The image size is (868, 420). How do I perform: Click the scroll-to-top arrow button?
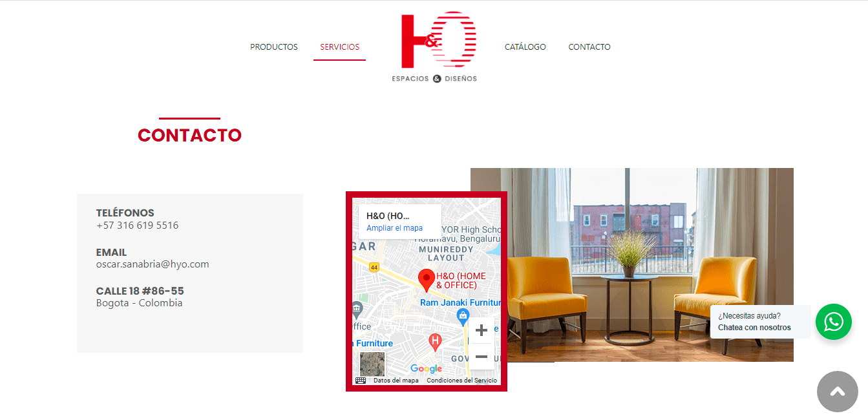tap(837, 392)
